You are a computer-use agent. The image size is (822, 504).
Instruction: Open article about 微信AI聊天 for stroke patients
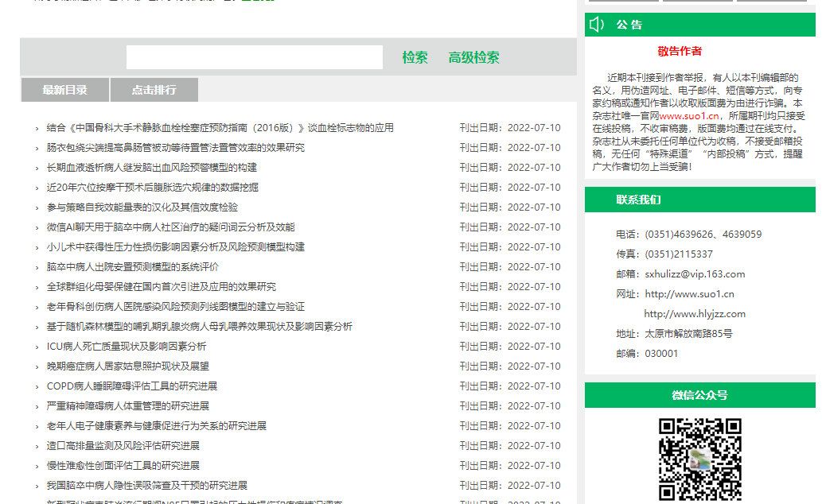[170, 227]
